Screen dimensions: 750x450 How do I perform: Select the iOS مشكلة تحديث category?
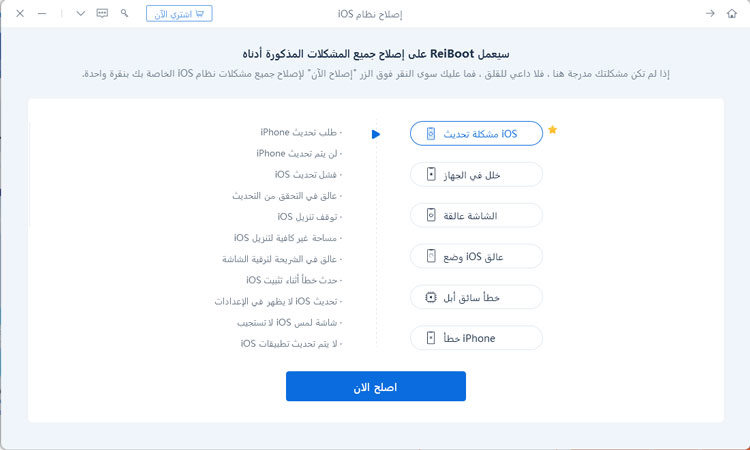(476, 134)
